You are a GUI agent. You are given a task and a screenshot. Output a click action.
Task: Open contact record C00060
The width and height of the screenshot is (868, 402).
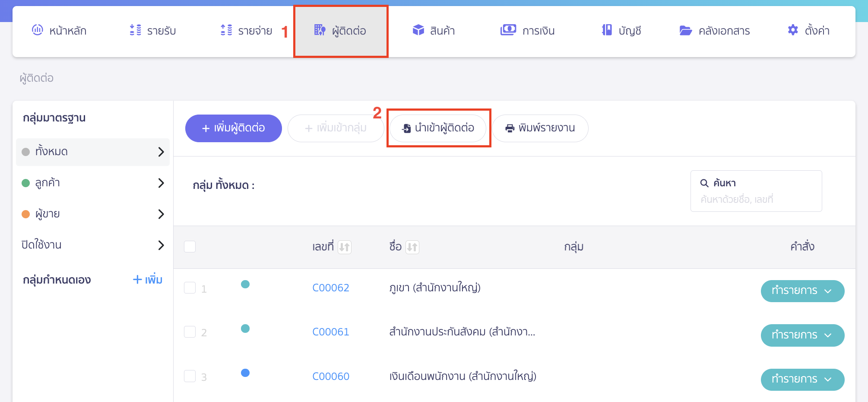point(331,376)
